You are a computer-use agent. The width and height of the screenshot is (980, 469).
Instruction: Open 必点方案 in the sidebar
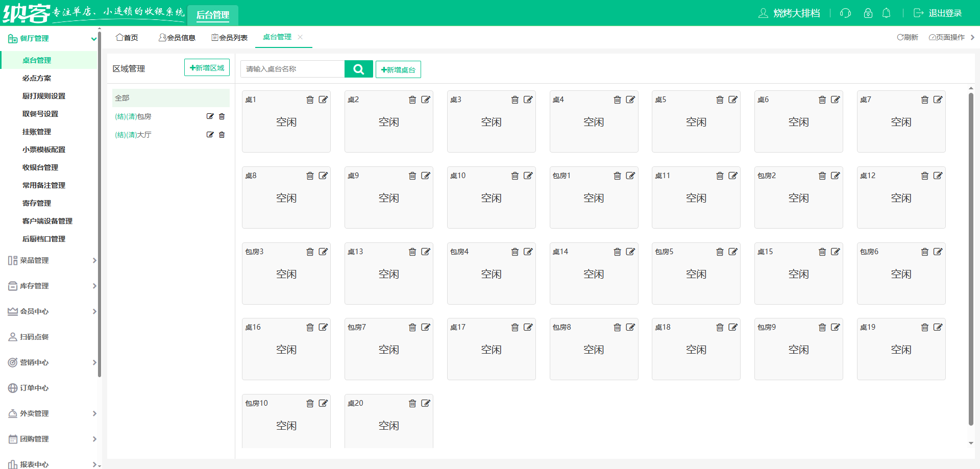37,78
